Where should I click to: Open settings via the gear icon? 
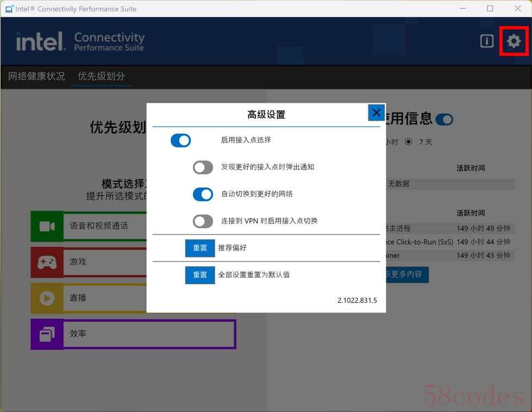pyautogui.click(x=514, y=41)
